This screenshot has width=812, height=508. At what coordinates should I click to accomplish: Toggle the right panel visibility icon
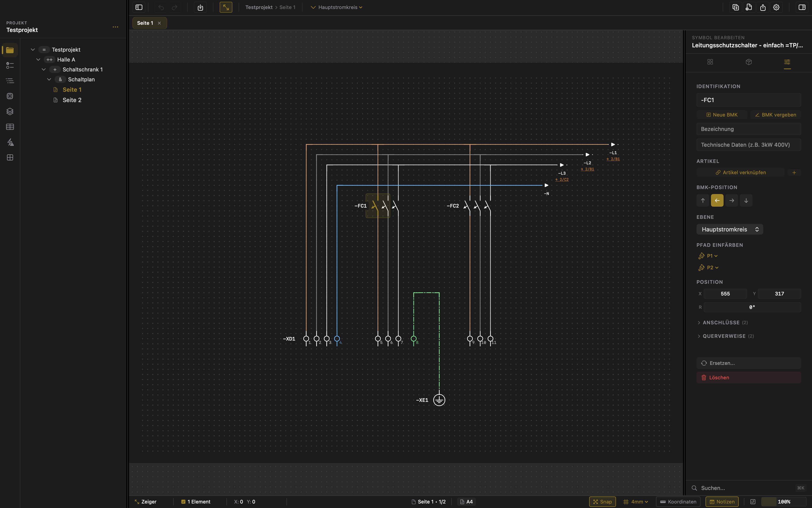click(802, 7)
